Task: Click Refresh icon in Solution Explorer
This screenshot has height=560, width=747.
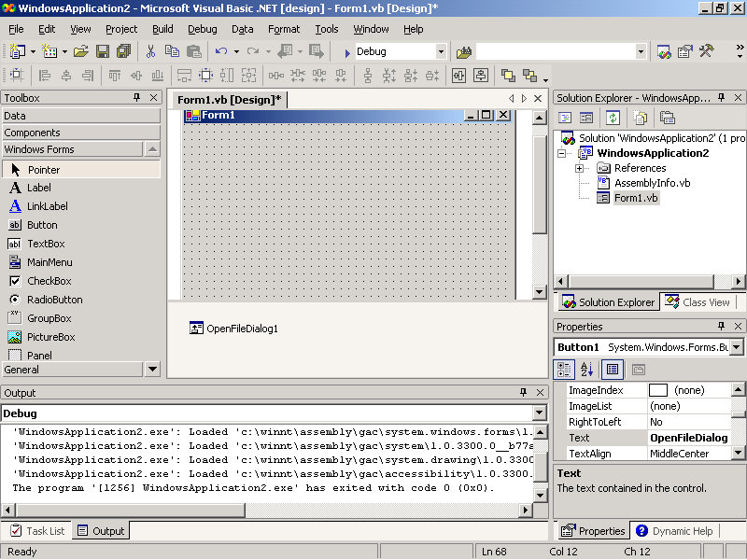Action: [x=613, y=118]
